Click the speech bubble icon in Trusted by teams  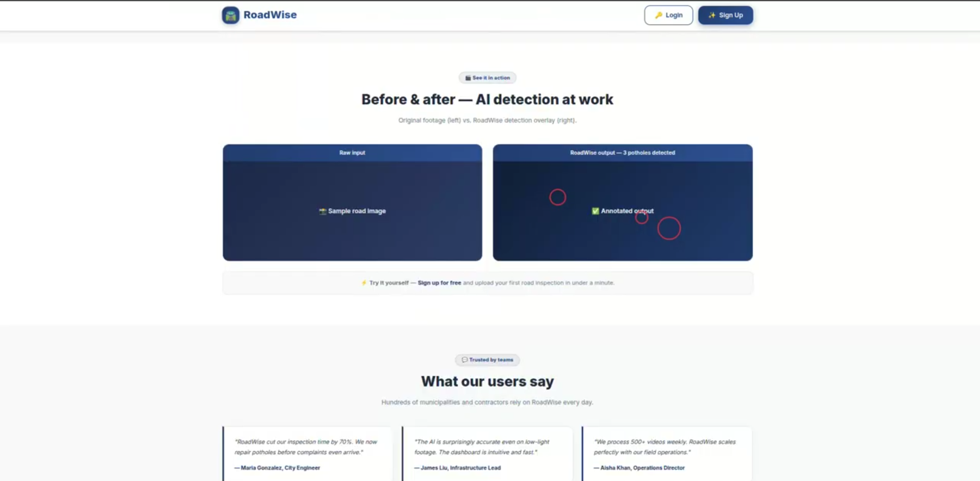coord(465,360)
